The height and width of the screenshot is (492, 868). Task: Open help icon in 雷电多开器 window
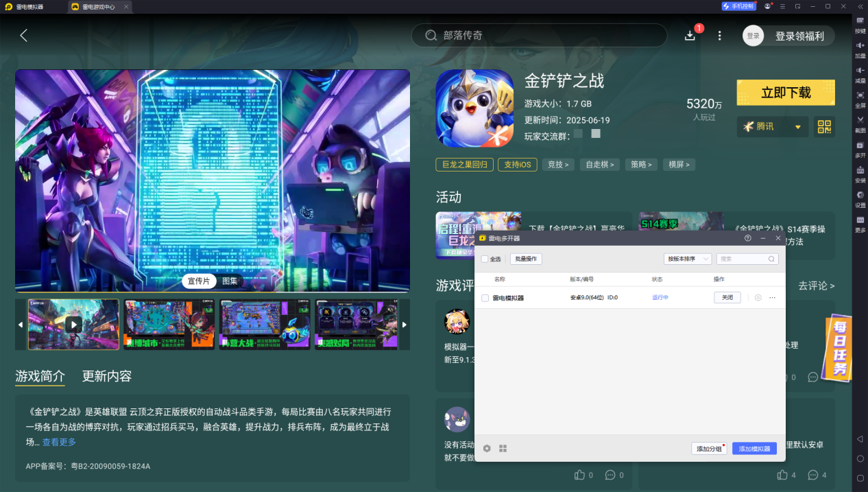click(747, 238)
